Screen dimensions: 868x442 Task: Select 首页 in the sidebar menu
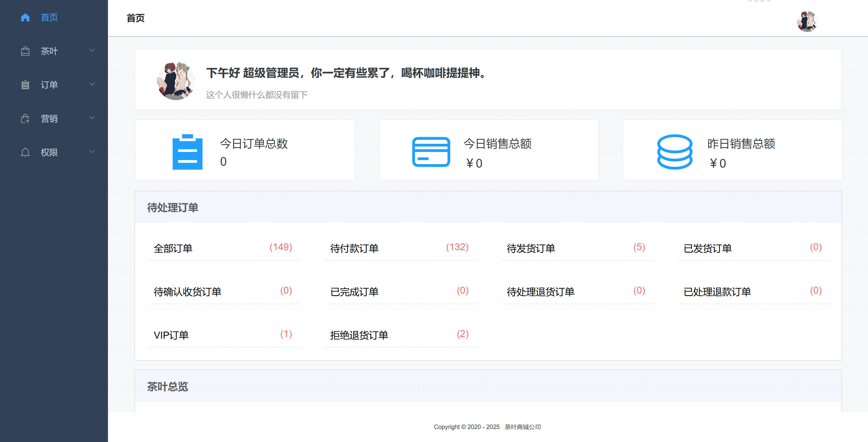49,17
